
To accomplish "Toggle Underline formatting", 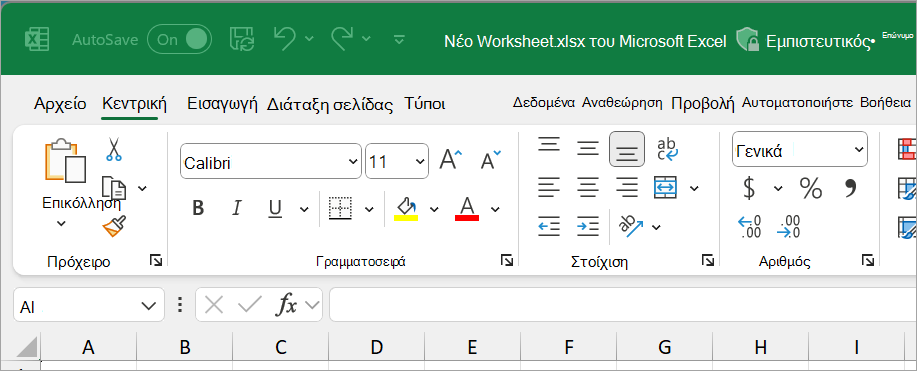I will click(275, 208).
